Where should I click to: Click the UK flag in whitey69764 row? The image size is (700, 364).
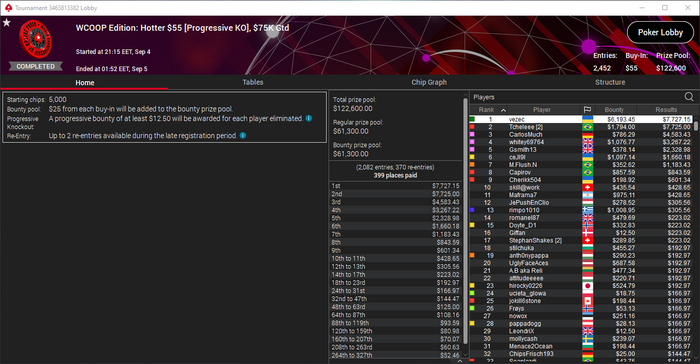[x=588, y=142]
